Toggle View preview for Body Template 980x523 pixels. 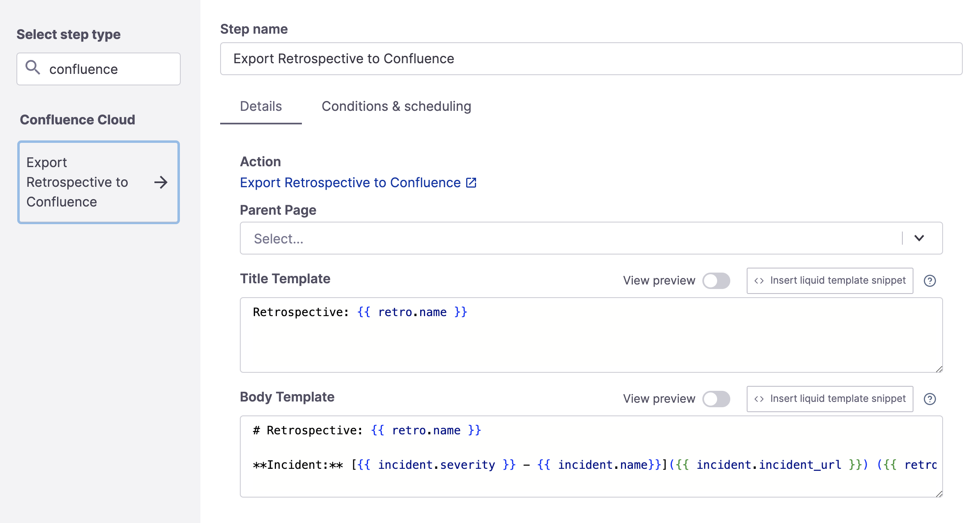click(716, 399)
